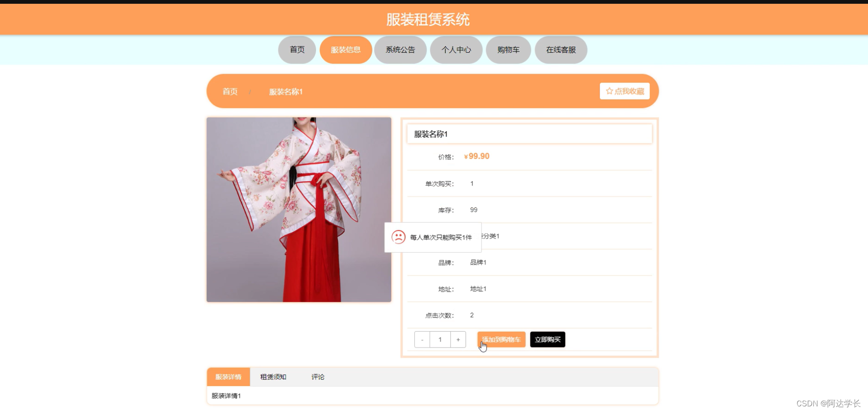The width and height of the screenshot is (868, 412).
Task: Open the 系统公告 navigation tab
Action: tap(400, 50)
